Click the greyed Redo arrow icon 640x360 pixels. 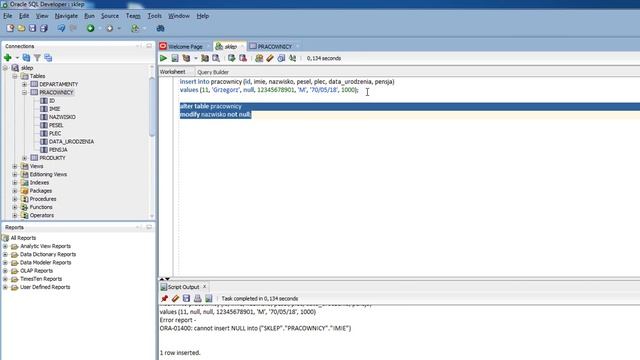tap(73, 28)
